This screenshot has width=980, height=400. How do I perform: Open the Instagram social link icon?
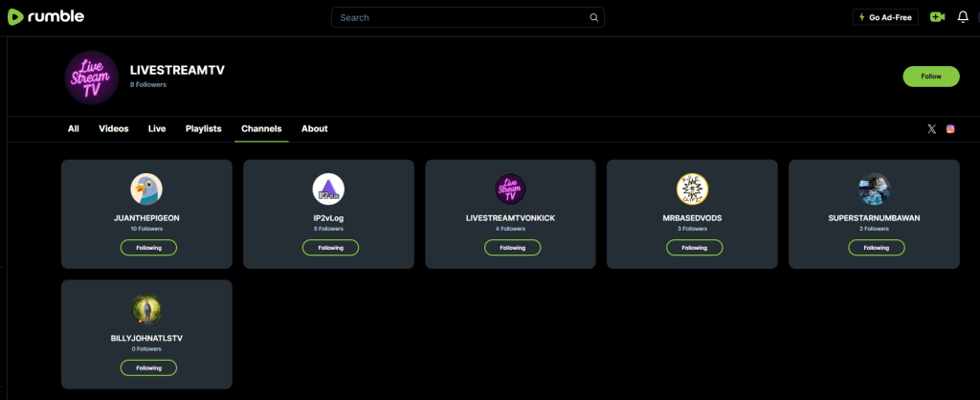(x=950, y=129)
